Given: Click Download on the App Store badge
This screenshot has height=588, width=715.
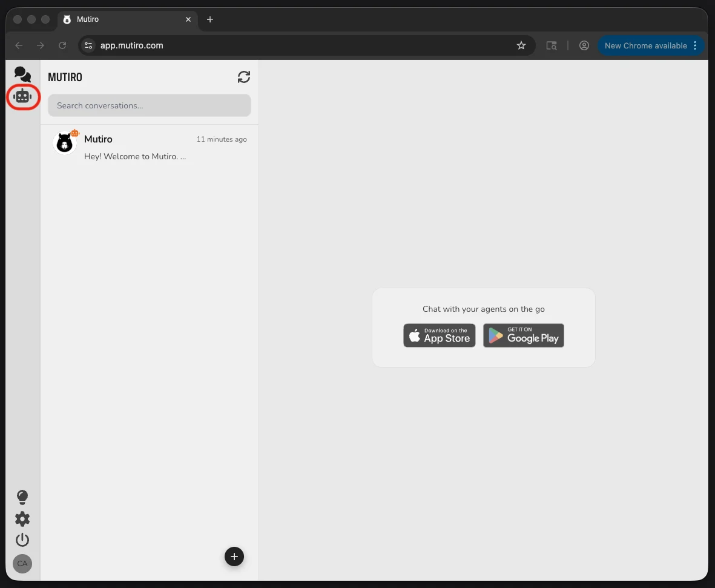Looking at the screenshot, I should 439,335.
